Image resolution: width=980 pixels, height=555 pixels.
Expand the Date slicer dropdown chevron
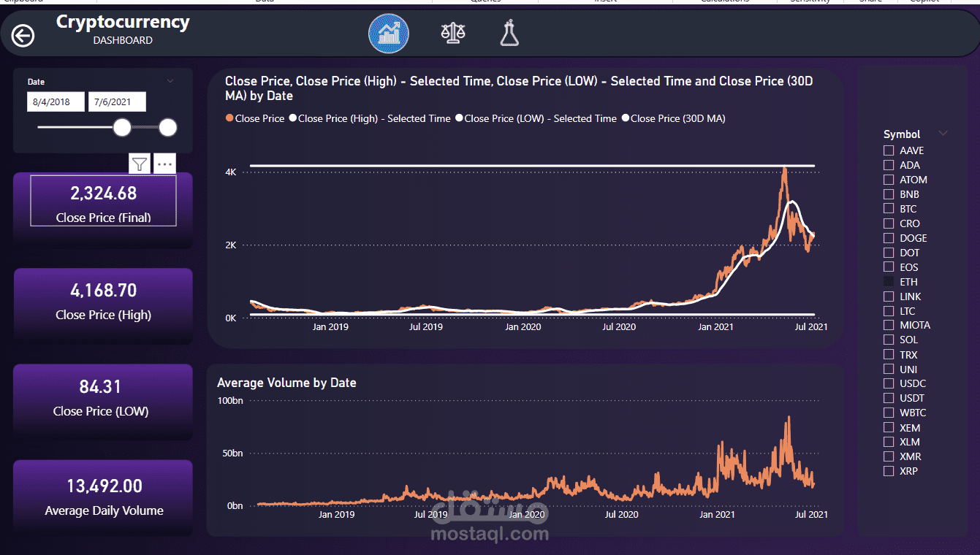(x=170, y=81)
